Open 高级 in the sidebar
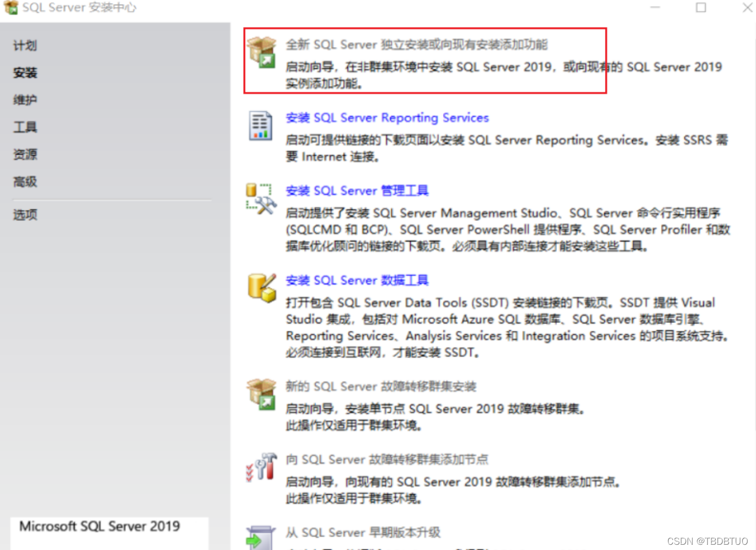The width and height of the screenshot is (756, 550). 25,182
